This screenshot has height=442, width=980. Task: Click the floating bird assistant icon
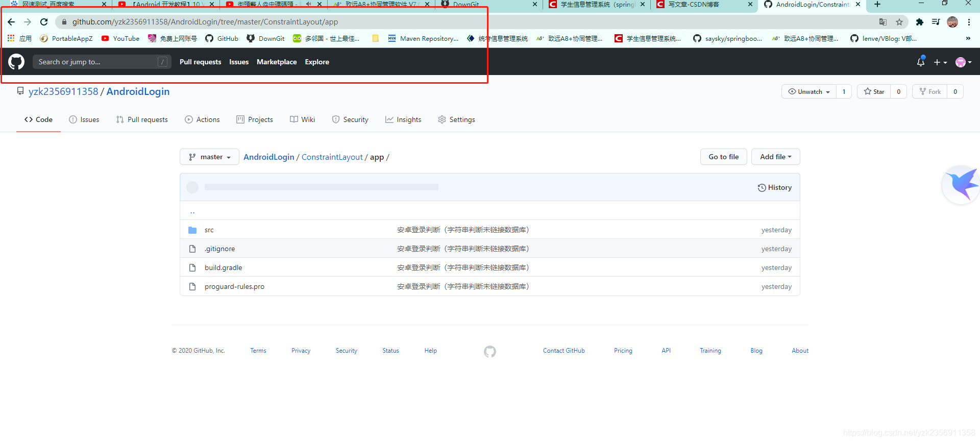pyautogui.click(x=961, y=185)
